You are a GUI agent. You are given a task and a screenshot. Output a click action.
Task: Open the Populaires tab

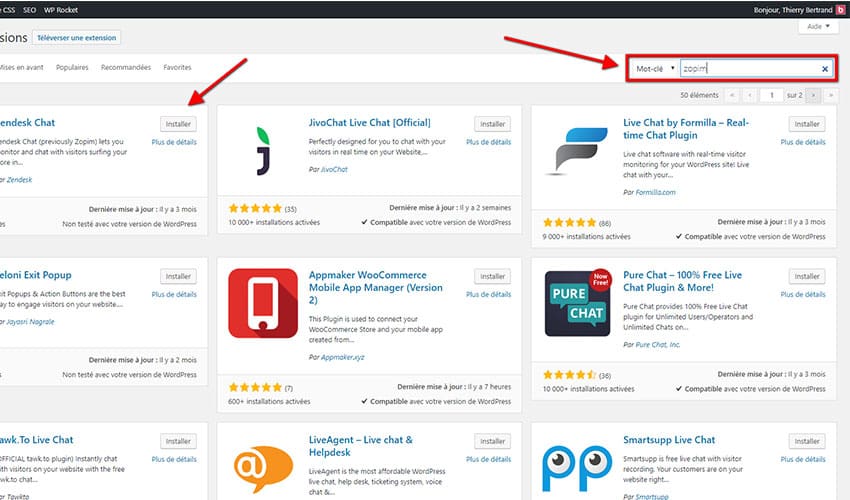[72, 67]
